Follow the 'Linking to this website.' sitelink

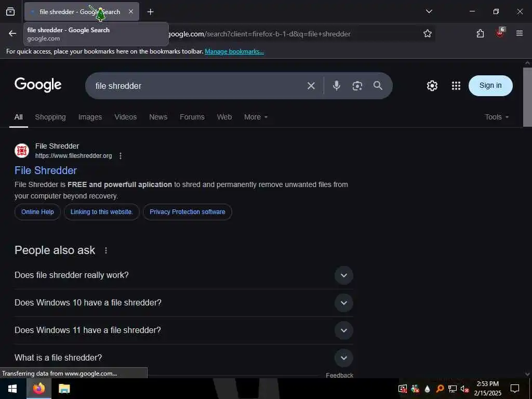(x=101, y=212)
